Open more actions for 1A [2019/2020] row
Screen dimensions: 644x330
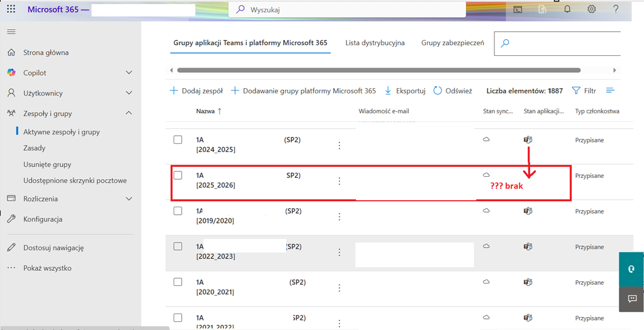339,216
